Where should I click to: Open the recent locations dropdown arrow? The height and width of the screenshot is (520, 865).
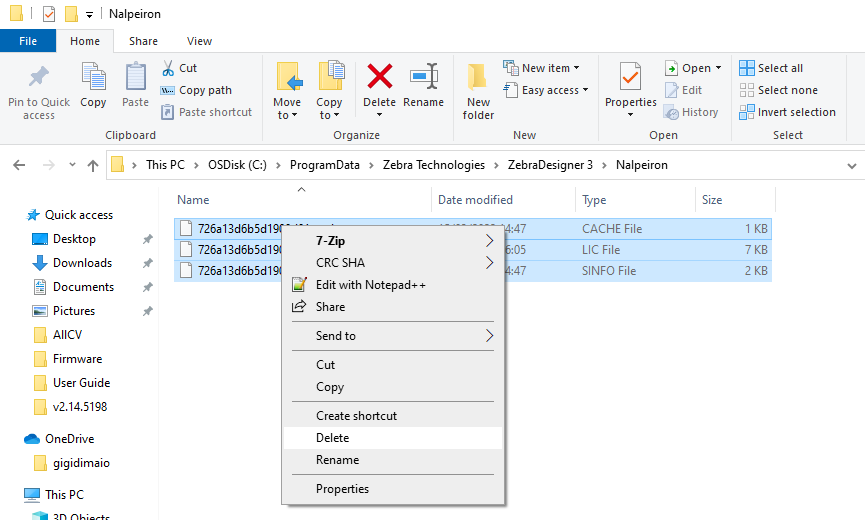pos(72,164)
